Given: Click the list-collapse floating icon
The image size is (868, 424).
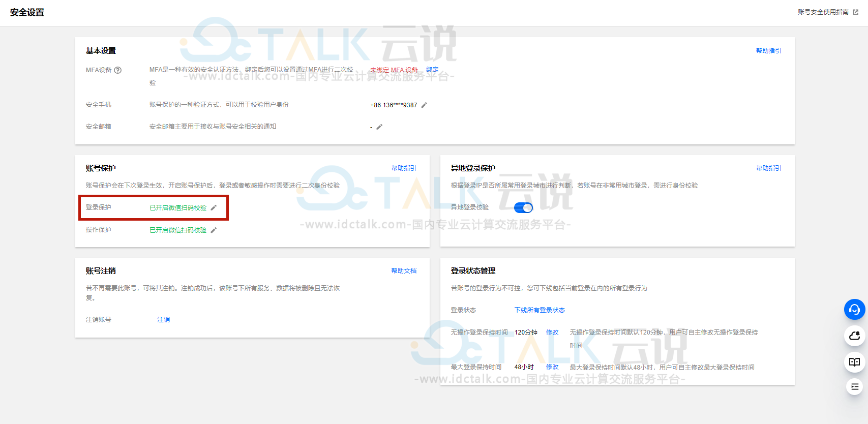Looking at the screenshot, I should click(855, 387).
